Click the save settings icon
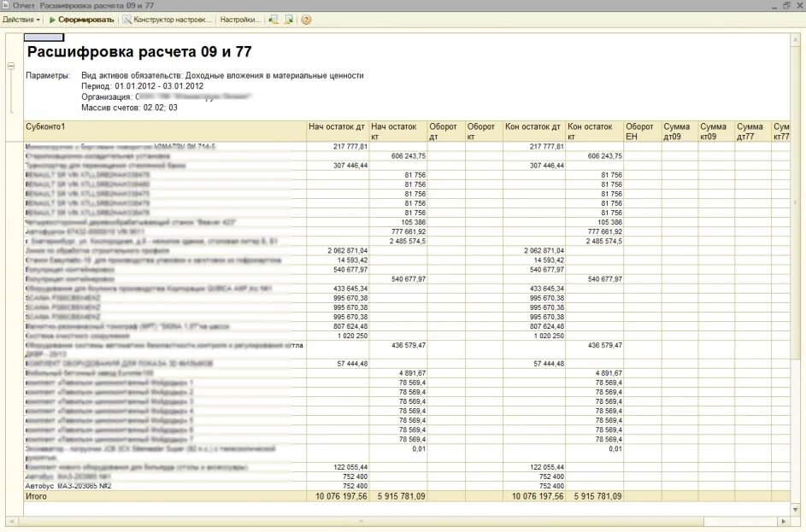 [x=289, y=20]
